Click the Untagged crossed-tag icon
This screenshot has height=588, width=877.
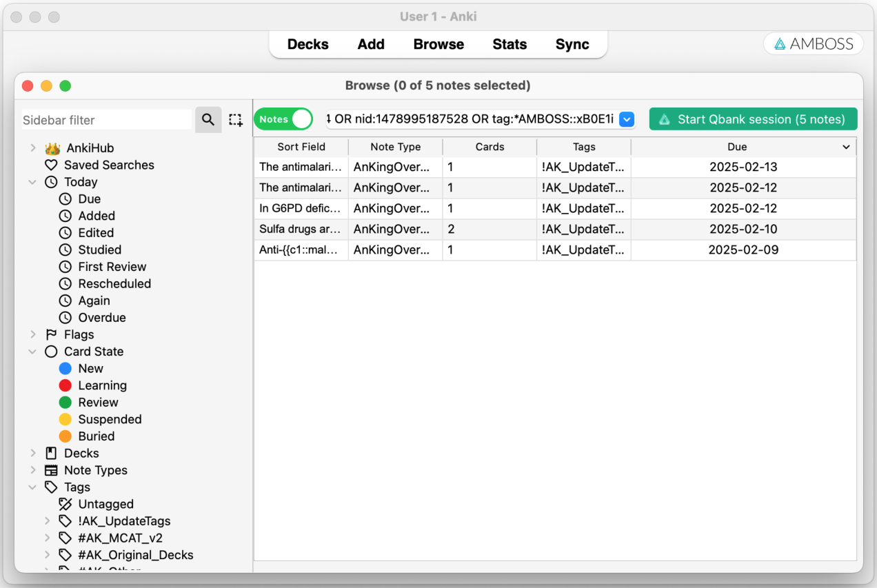tap(65, 504)
